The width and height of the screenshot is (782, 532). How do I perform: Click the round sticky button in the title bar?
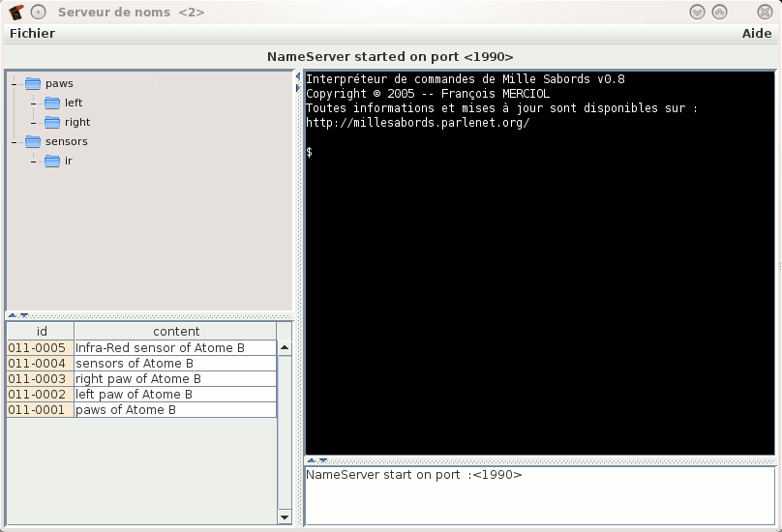39,12
